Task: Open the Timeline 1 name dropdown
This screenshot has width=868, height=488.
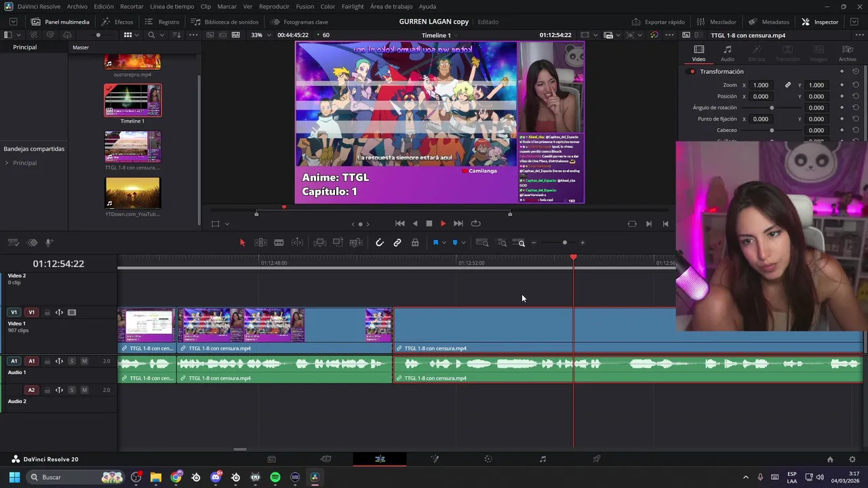Action: pos(439,35)
